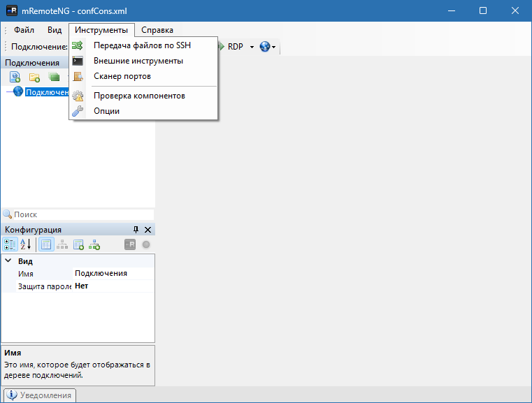The height and width of the screenshot is (403, 532).
Task: Open the Вид menu
Action: point(55,30)
